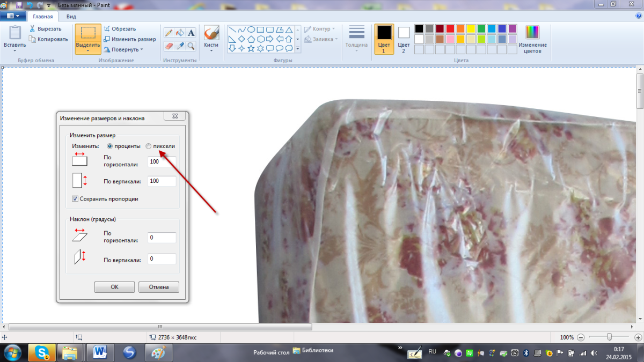Open the Контур outline dropdown
This screenshot has width=644, height=362.
click(x=320, y=29)
